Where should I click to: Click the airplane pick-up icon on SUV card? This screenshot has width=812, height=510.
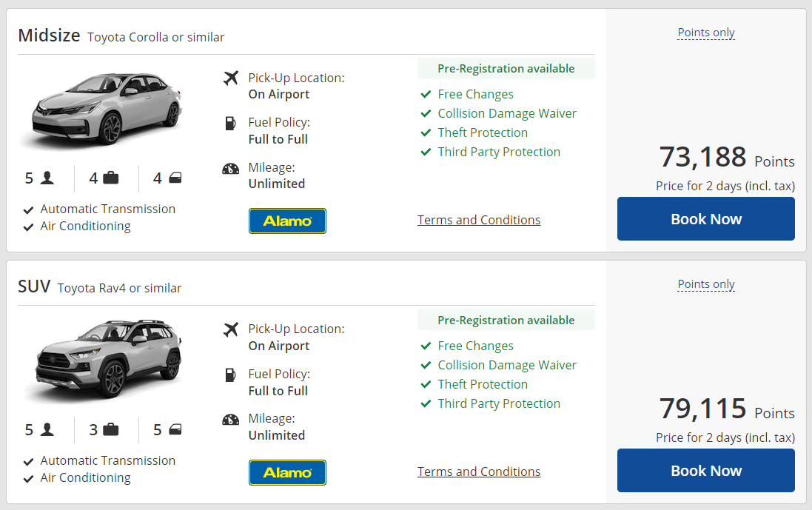click(x=231, y=329)
